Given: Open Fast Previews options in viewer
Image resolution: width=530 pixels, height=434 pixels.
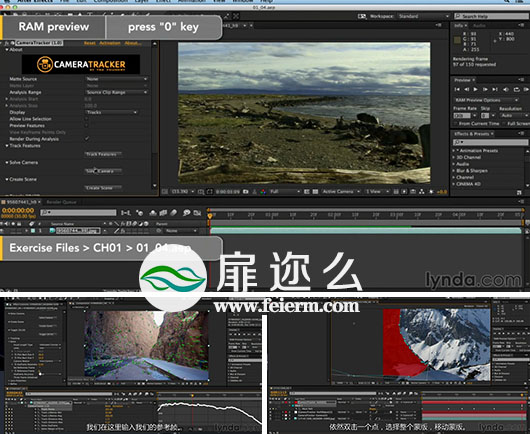Looking at the screenshot, I should pos(404,192).
